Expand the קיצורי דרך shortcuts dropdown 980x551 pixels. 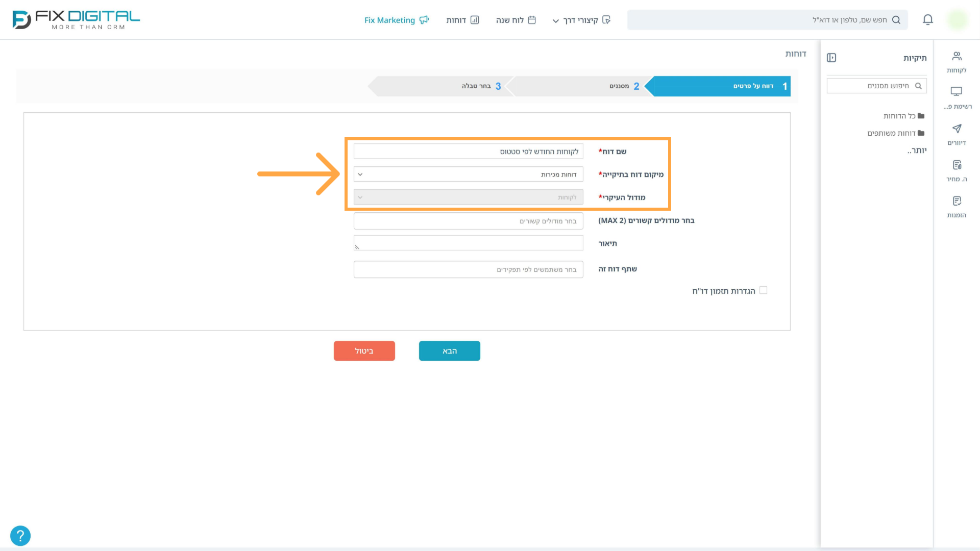point(581,20)
